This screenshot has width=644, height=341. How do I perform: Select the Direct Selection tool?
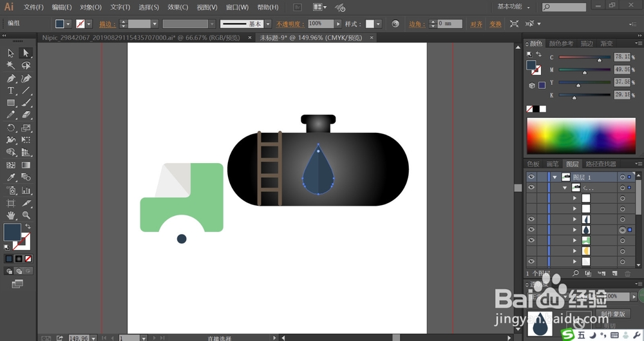pos(26,53)
